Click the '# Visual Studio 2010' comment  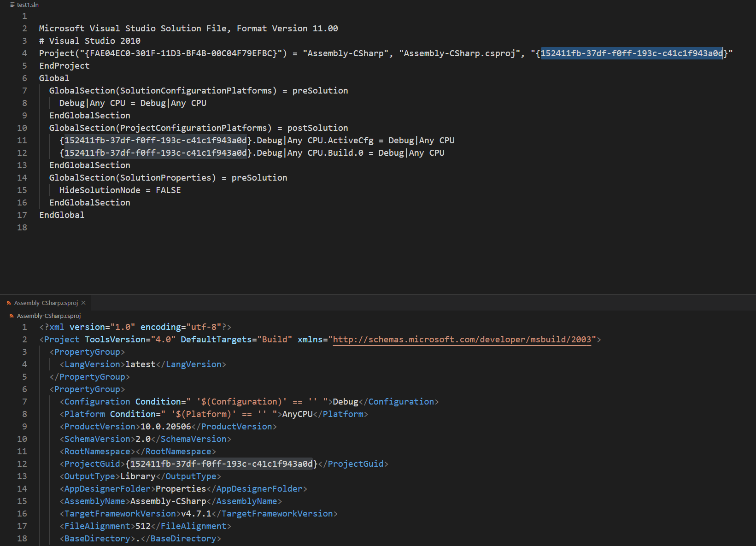pyautogui.click(x=90, y=41)
